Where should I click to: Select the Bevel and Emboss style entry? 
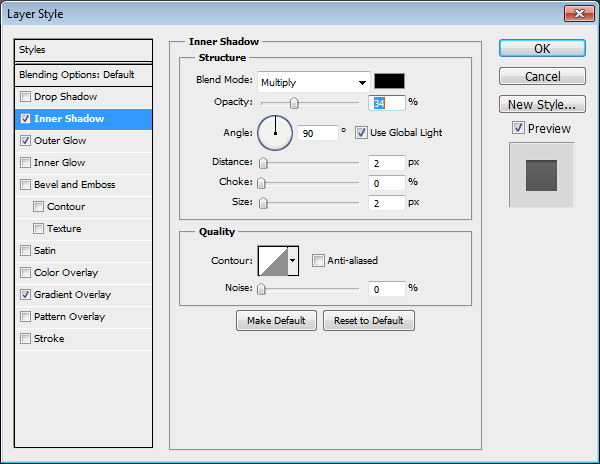pos(74,185)
